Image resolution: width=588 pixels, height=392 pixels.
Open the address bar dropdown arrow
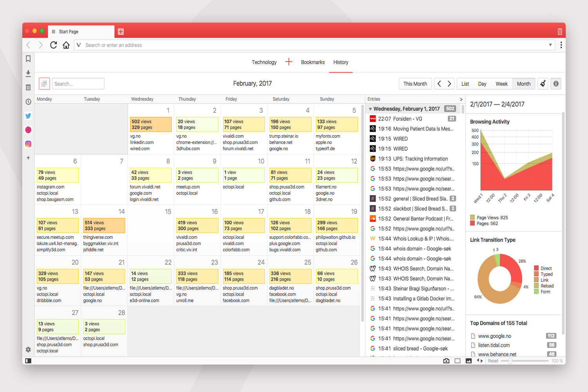click(x=550, y=45)
